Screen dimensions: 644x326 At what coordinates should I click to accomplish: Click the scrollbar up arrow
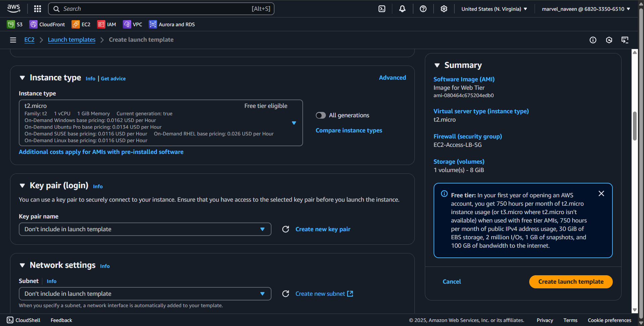(635, 52)
